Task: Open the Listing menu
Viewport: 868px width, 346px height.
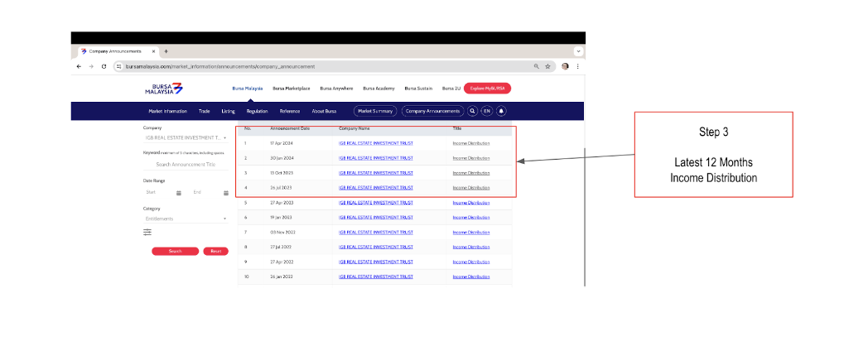Action: (x=228, y=111)
